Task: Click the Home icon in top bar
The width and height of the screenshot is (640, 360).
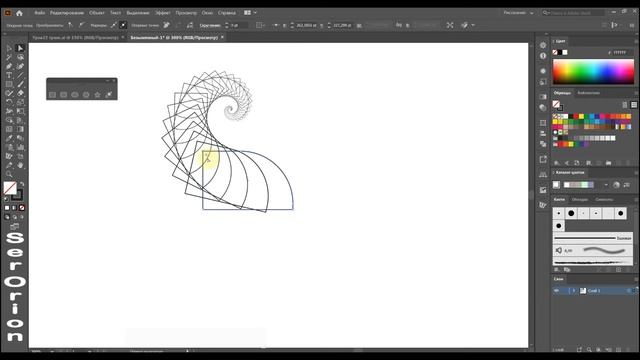Action: (x=19, y=13)
